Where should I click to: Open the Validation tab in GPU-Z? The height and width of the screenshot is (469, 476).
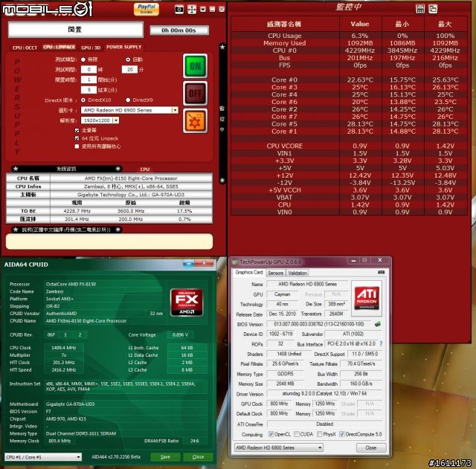point(297,273)
